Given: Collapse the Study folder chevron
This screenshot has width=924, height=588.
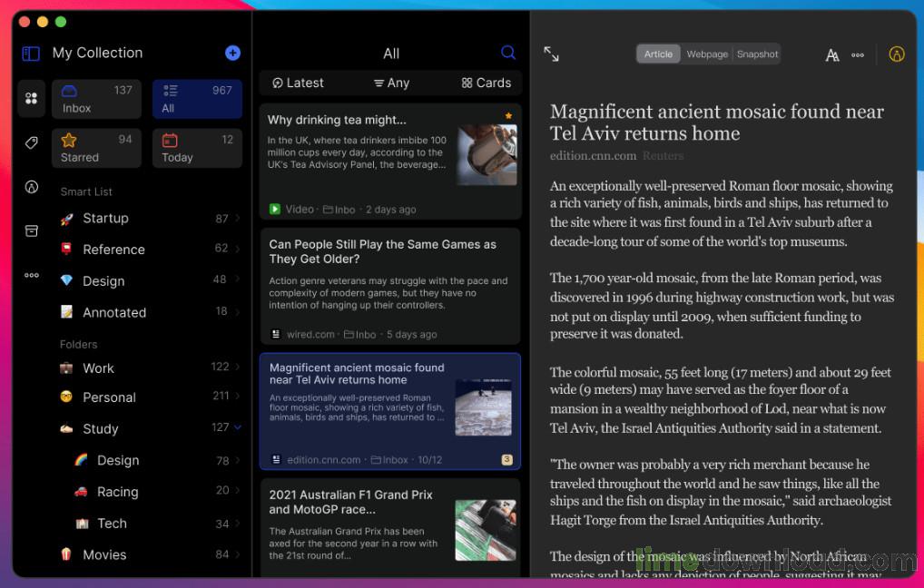Looking at the screenshot, I should click(238, 427).
